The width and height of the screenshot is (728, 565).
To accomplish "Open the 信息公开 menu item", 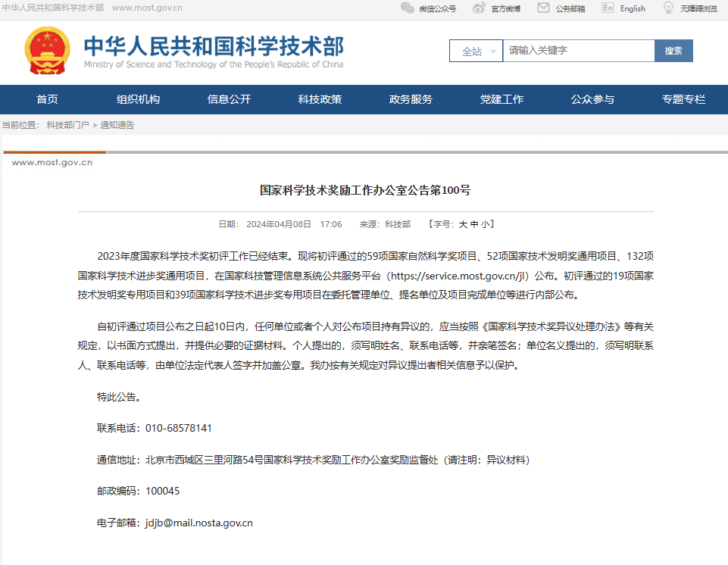I will 229,99.
